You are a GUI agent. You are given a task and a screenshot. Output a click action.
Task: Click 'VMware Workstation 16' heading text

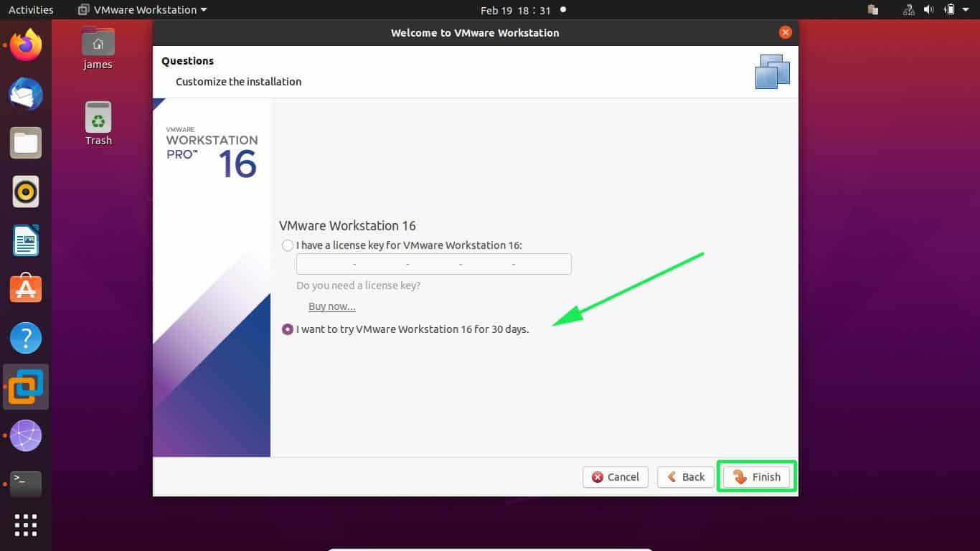click(347, 225)
